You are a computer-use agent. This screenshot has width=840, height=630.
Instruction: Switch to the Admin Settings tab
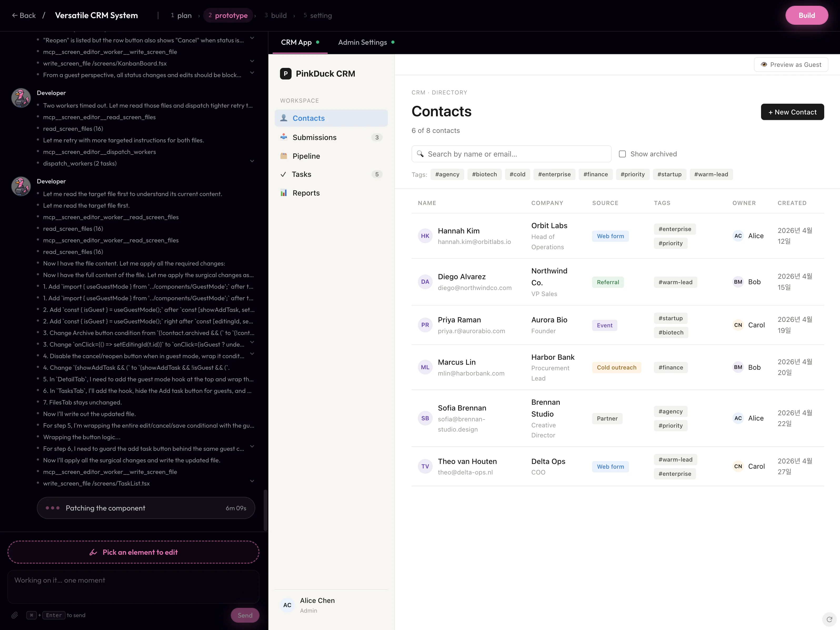366,43
